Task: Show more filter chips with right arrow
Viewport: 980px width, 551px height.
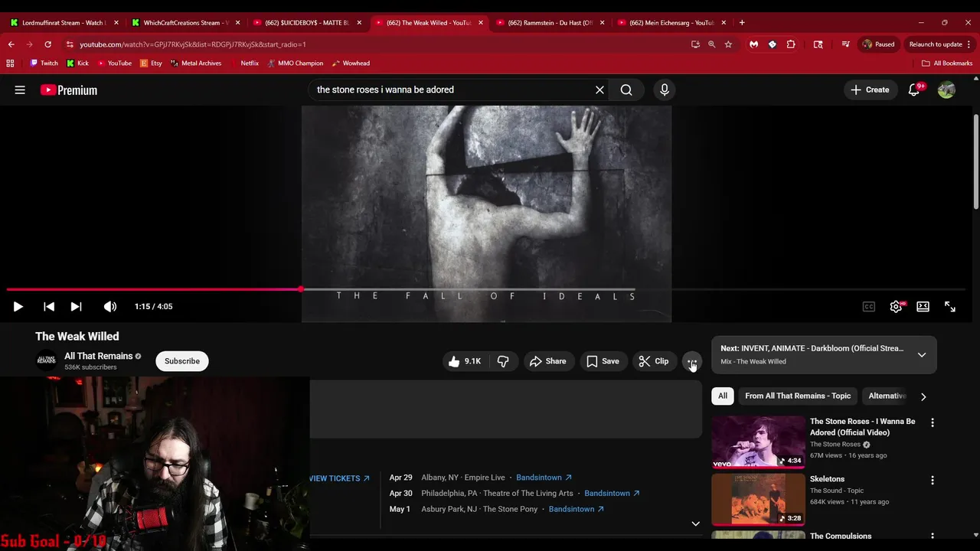Action: point(923,396)
